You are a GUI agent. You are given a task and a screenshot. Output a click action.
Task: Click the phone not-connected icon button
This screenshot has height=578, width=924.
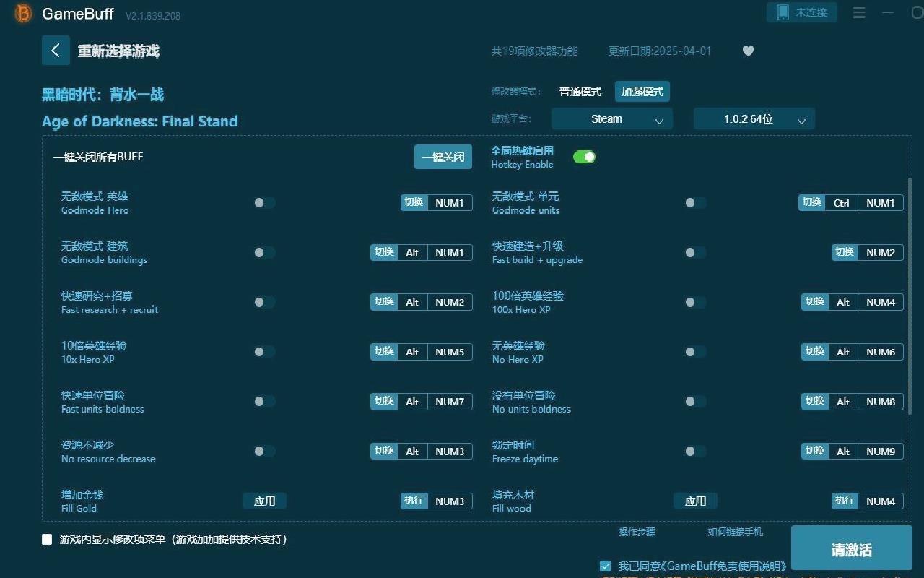[x=802, y=12]
